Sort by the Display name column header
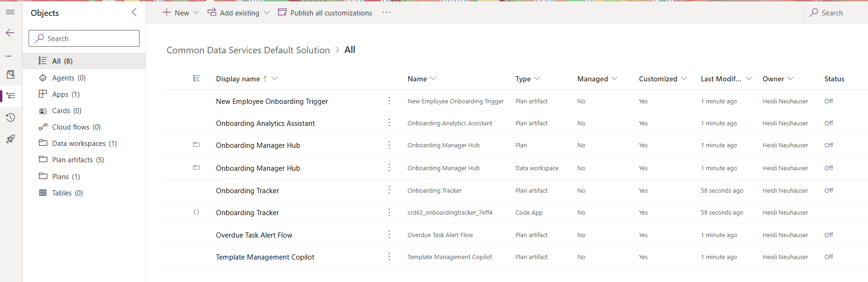The height and width of the screenshot is (282, 868). point(238,79)
